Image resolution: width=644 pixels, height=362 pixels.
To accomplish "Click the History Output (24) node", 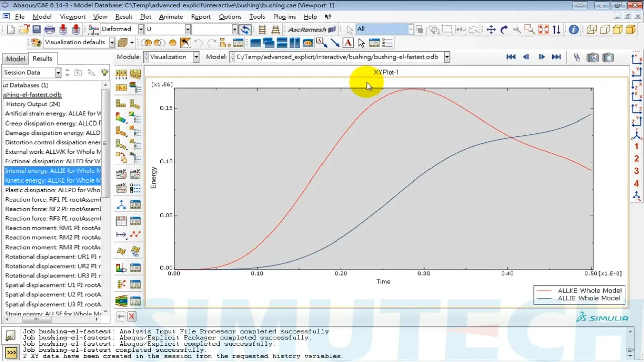I will 33,104.
